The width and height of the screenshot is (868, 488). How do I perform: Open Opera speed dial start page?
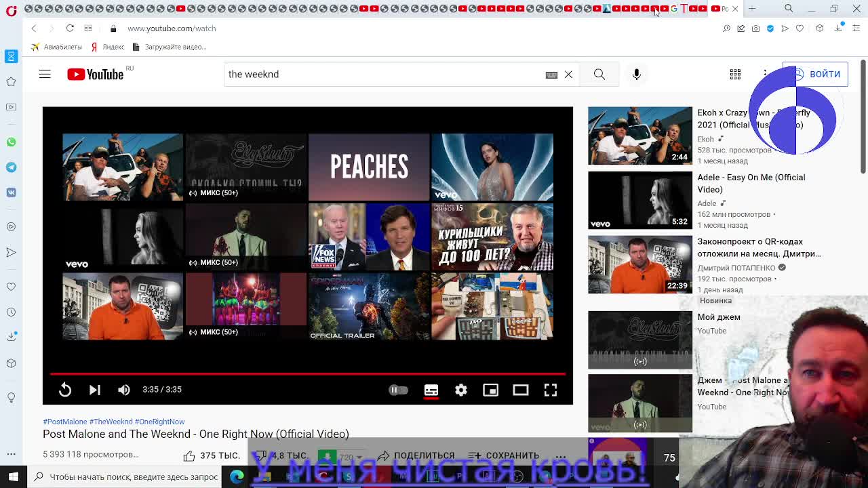click(x=88, y=28)
